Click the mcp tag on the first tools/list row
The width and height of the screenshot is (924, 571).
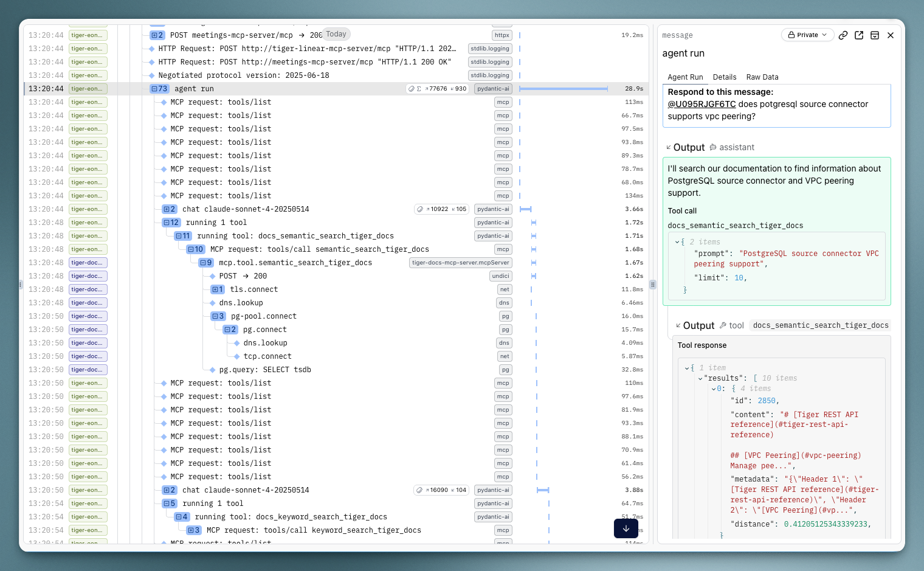click(503, 102)
